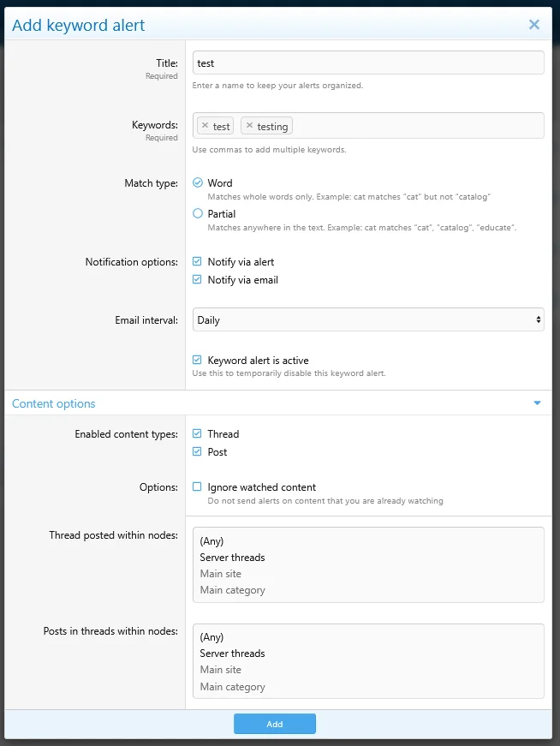Collapse the Content options section
Image resolution: width=560 pixels, height=746 pixels.
538,402
